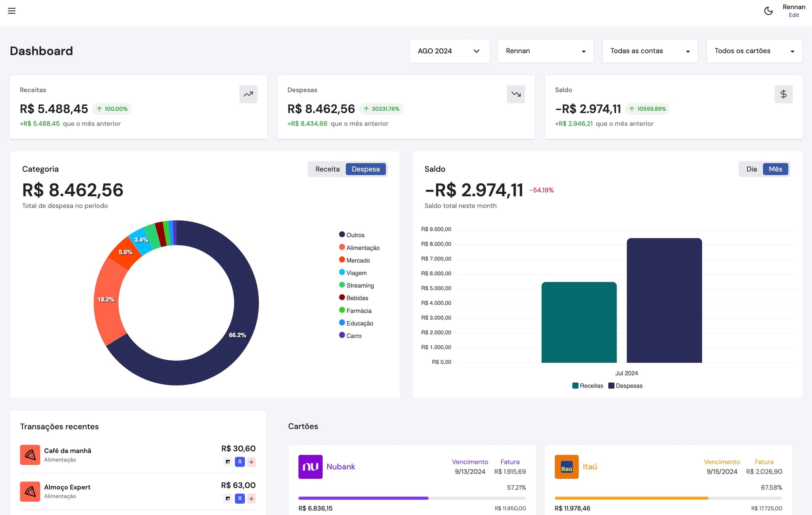
Task: Click the Transações recentes heading
Action: [59, 427]
